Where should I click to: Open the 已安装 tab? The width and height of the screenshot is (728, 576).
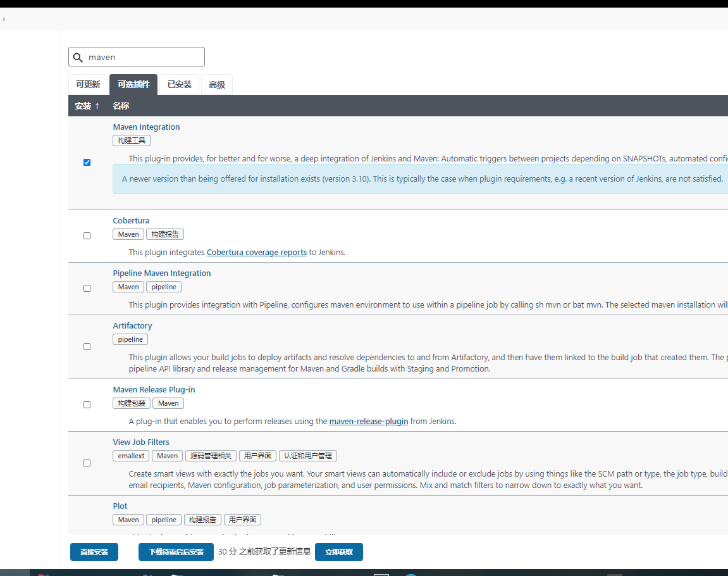[x=179, y=85]
